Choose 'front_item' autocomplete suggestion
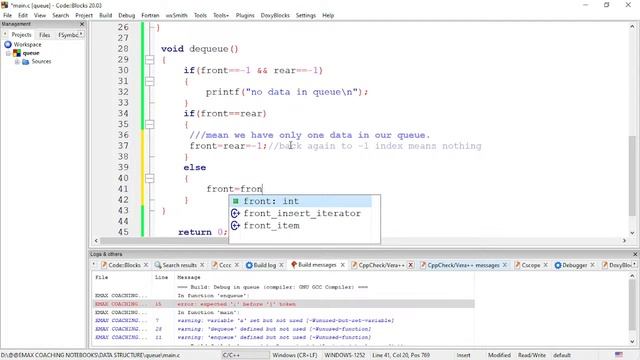 point(301,226)
